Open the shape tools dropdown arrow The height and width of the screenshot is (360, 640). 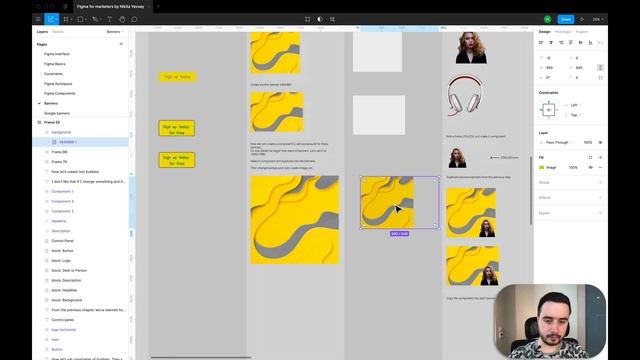point(86,19)
